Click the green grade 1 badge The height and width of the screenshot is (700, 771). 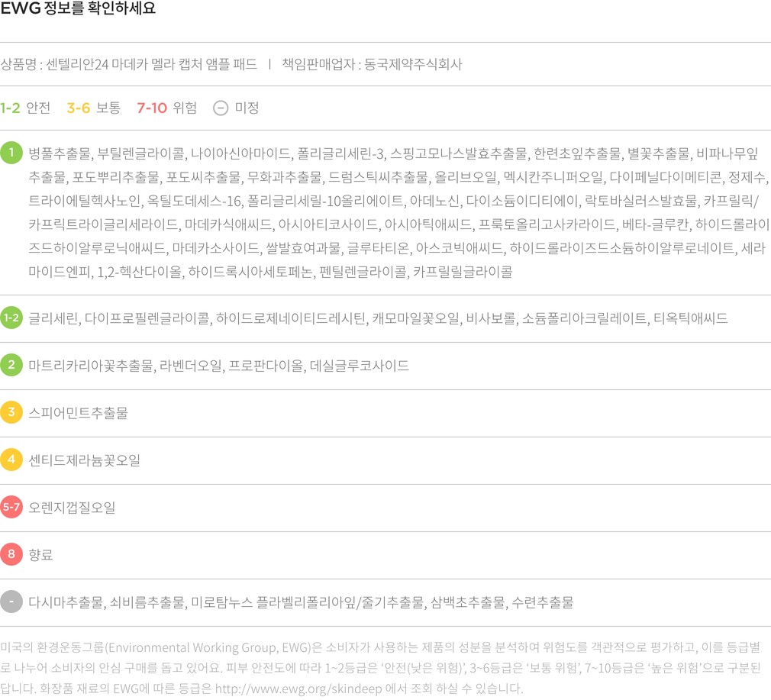coord(11,153)
